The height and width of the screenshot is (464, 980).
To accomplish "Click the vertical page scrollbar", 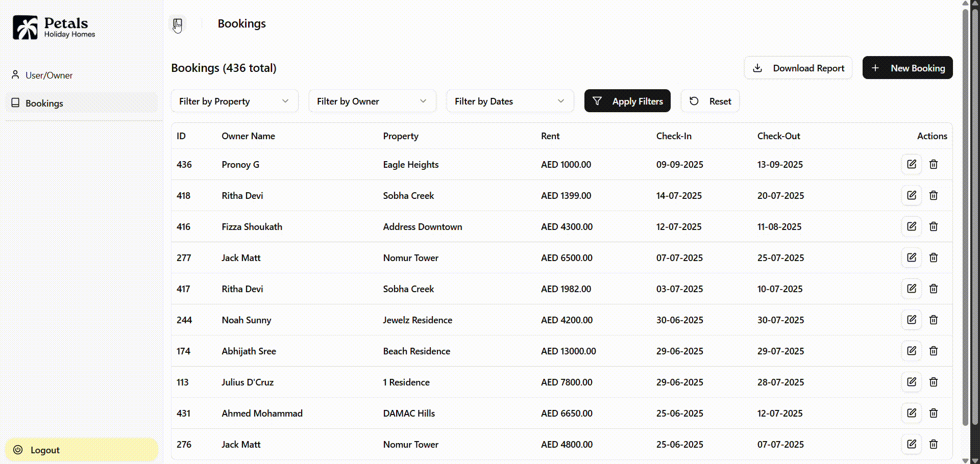I will [965, 214].
